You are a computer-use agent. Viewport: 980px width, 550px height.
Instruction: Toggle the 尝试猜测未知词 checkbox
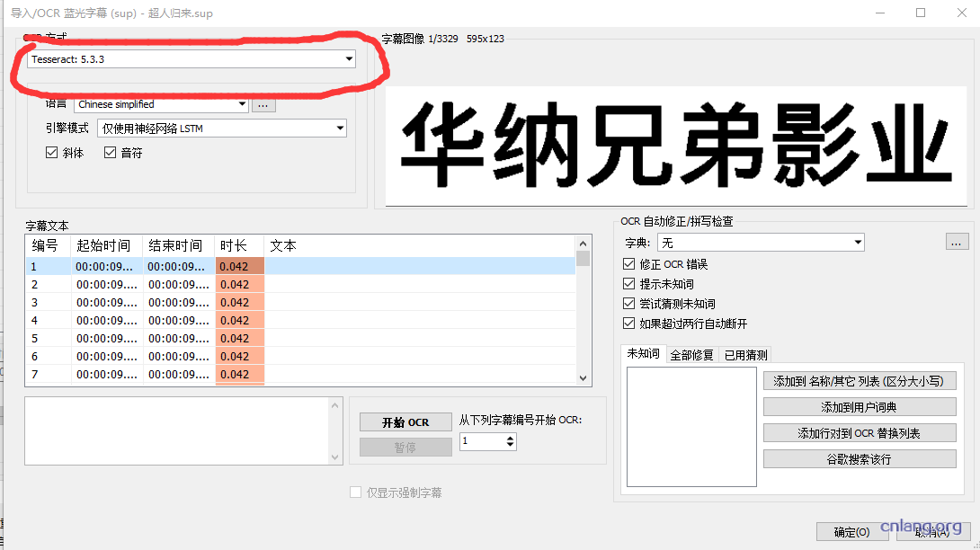click(x=628, y=304)
